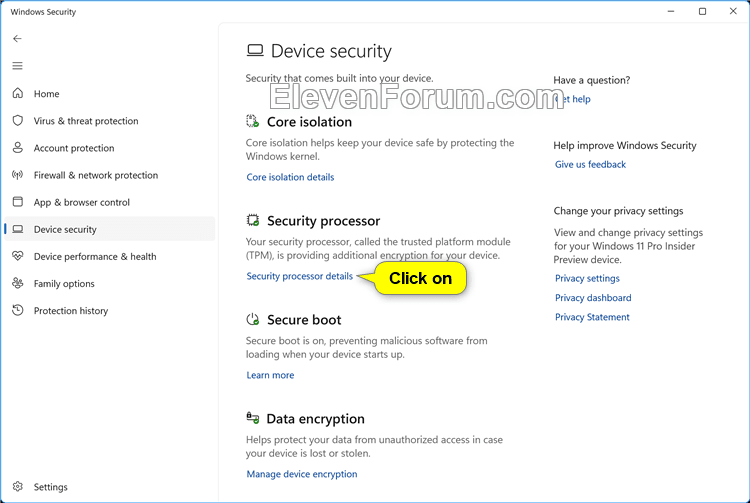This screenshot has width=750, height=503.
Task: Open the Protection history clock icon
Action: click(x=18, y=310)
